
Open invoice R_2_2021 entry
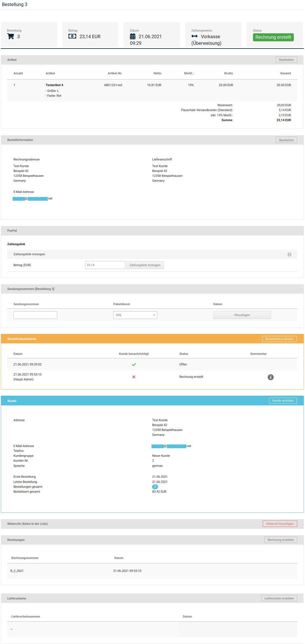(17, 571)
